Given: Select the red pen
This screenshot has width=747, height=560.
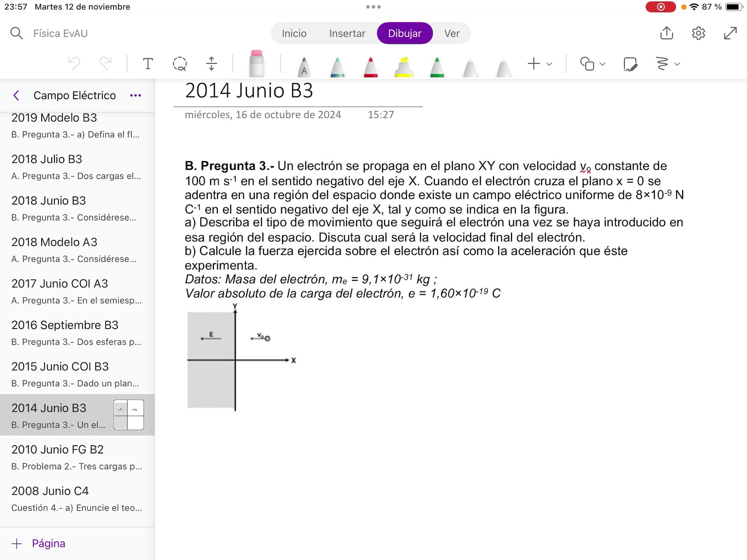Looking at the screenshot, I should (370, 67).
